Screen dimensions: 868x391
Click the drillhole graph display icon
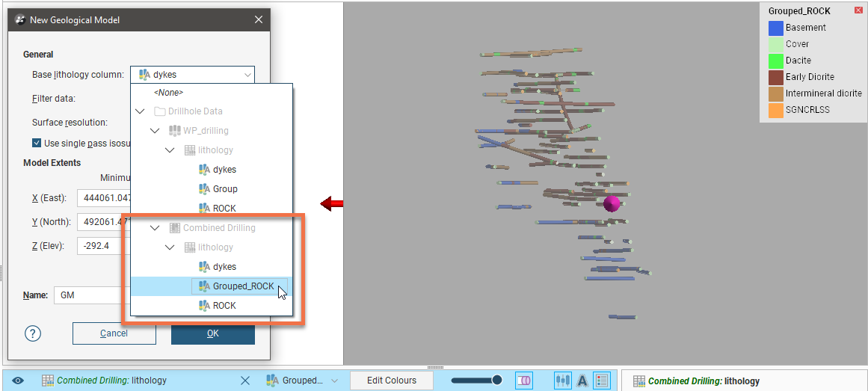[562, 381]
